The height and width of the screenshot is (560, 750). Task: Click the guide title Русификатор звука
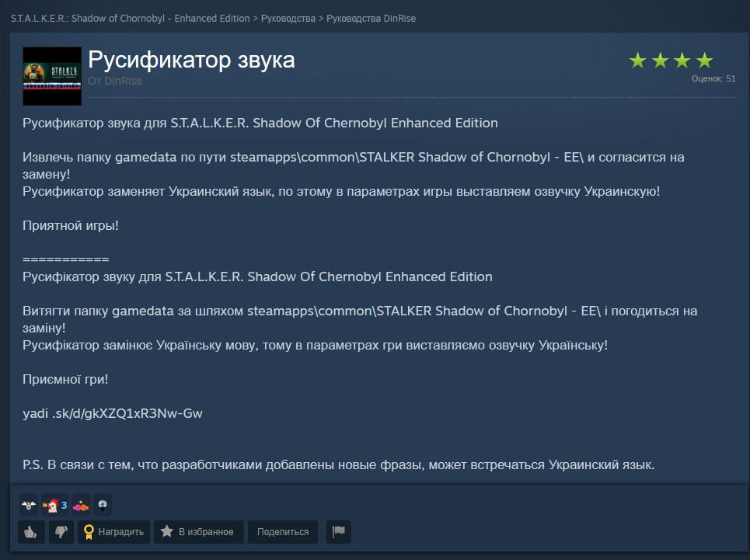(191, 60)
